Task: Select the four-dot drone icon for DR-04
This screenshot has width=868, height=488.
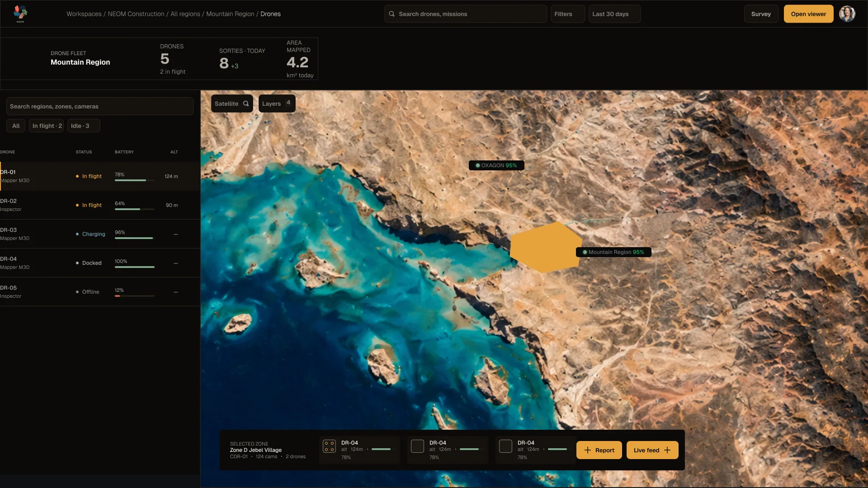Action: coord(329,446)
